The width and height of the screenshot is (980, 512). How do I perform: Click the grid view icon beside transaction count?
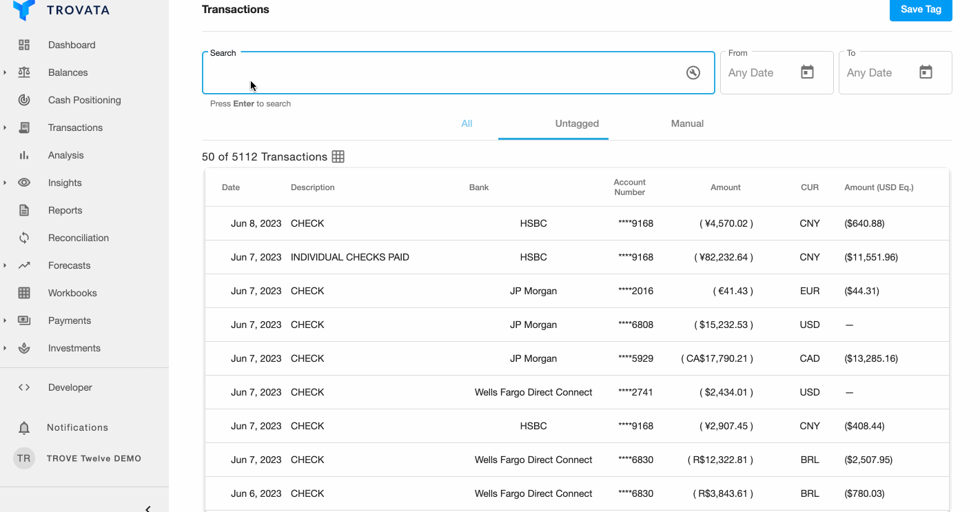(x=338, y=156)
